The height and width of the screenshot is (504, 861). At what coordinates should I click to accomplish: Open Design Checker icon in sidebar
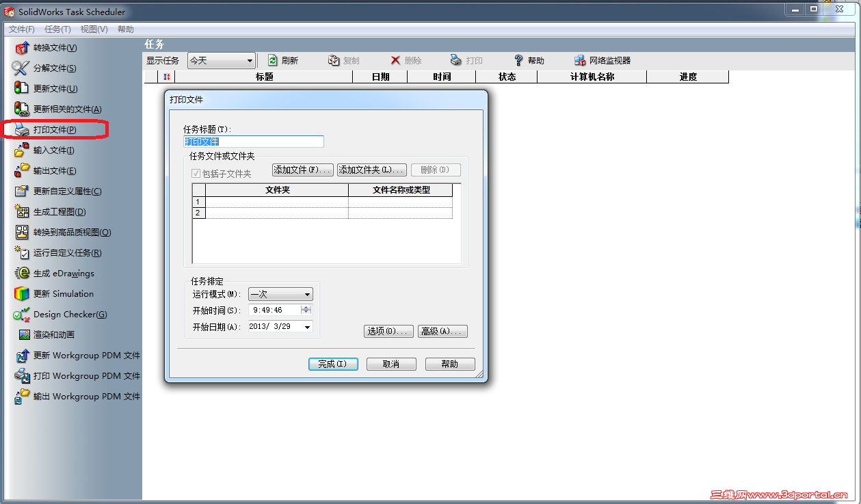(22, 314)
